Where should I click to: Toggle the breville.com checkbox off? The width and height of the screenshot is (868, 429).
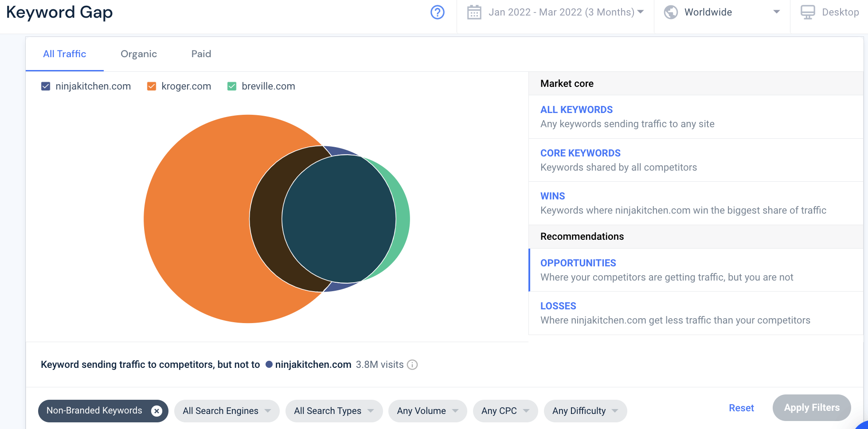231,86
